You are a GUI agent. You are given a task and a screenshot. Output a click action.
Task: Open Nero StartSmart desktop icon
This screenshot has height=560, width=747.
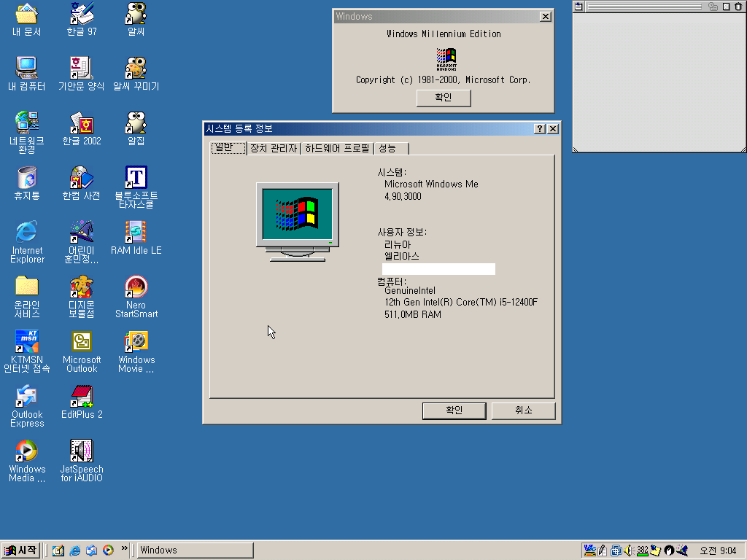(136, 287)
